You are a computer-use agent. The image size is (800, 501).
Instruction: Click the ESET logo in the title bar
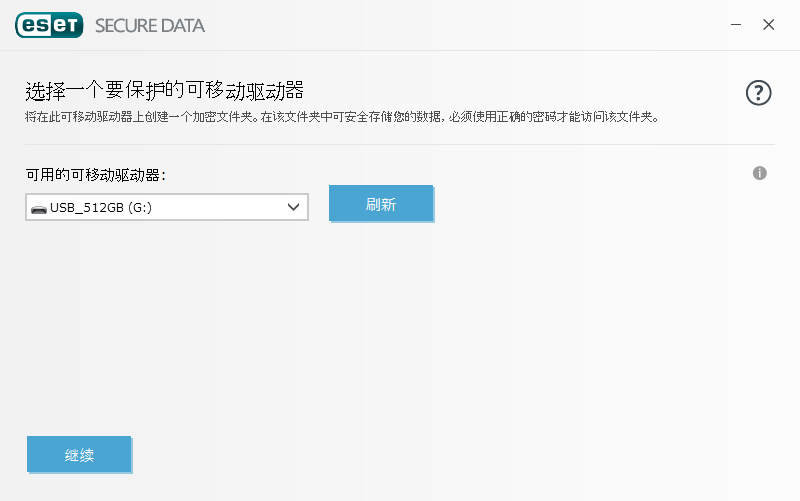tap(49, 25)
